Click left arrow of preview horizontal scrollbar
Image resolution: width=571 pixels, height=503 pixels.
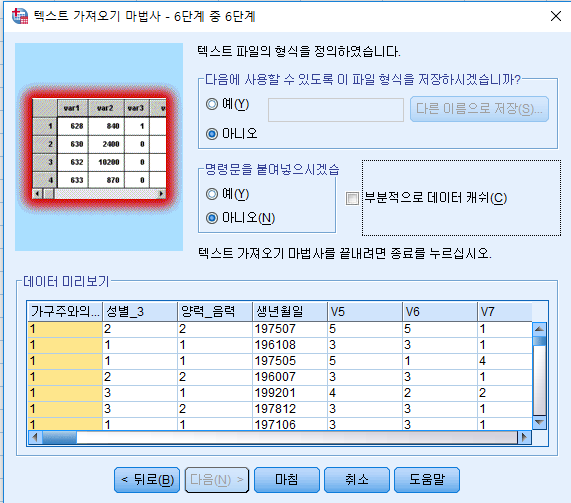(35, 437)
